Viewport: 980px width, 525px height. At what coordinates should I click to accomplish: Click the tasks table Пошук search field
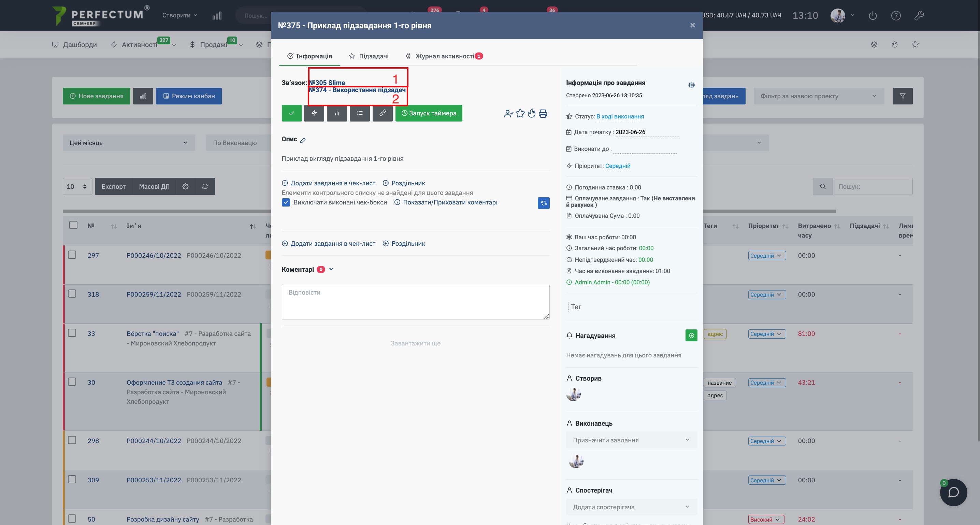pos(872,186)
